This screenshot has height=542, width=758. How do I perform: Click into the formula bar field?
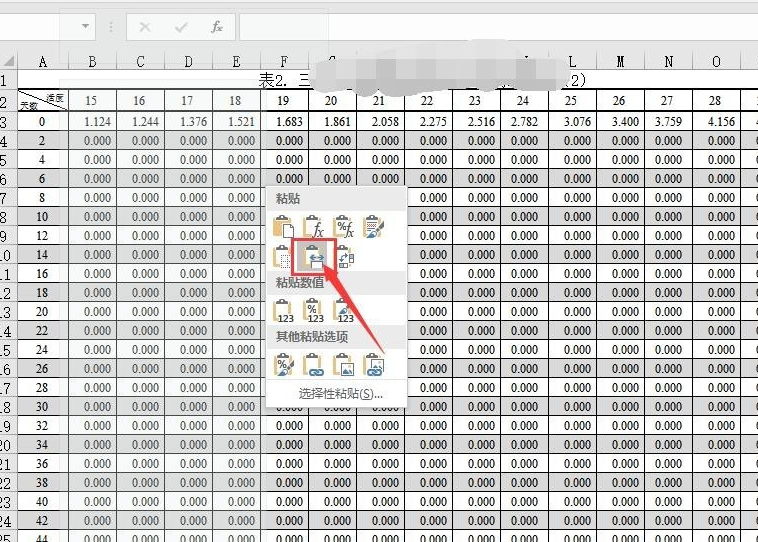[498, 27]
